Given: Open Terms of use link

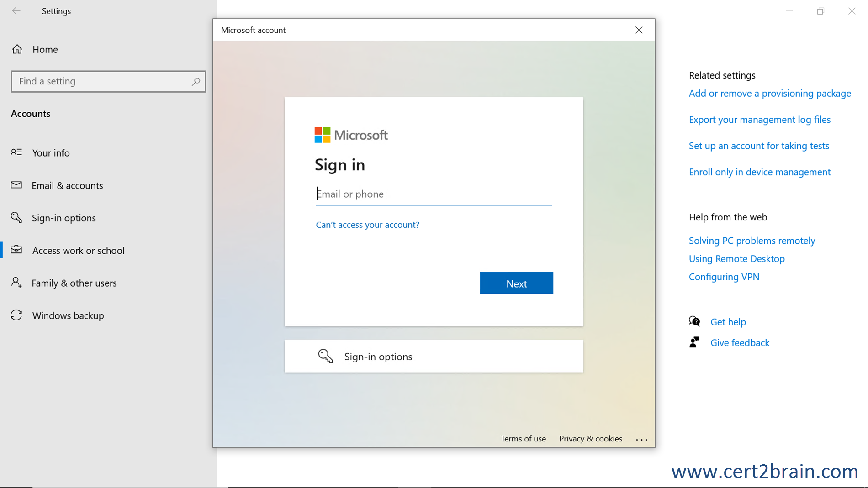Looking at the screenshot, I should coord(523,439).
